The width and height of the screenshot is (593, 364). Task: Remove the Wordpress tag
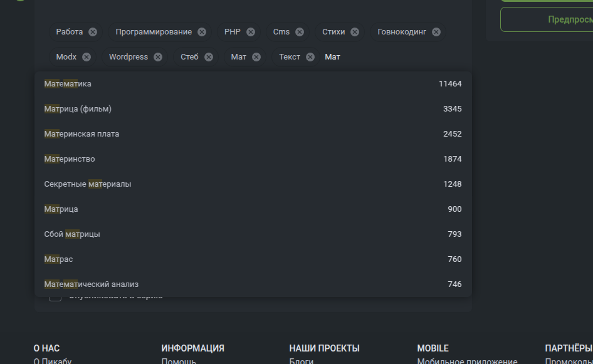tap(158, 57)
